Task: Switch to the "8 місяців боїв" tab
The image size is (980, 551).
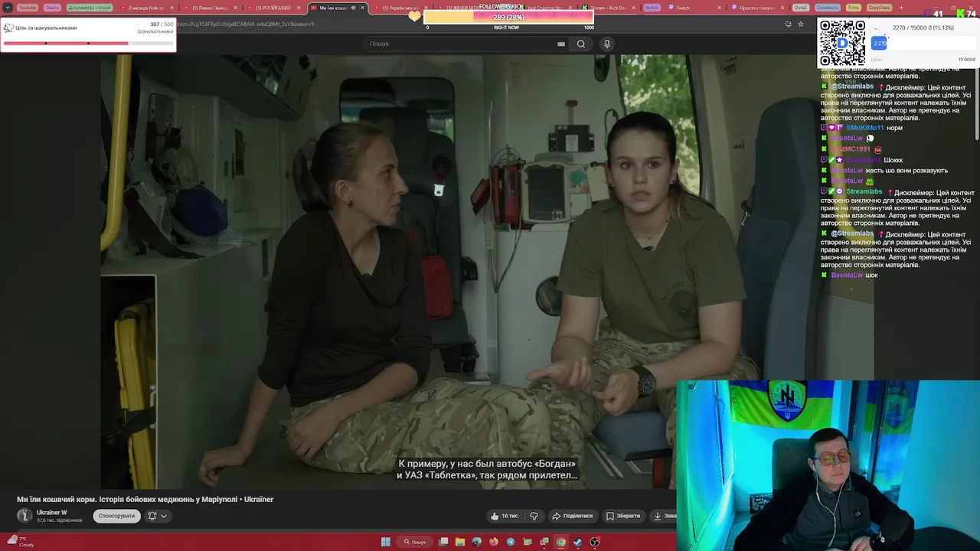Action: [x=145, y=8]
